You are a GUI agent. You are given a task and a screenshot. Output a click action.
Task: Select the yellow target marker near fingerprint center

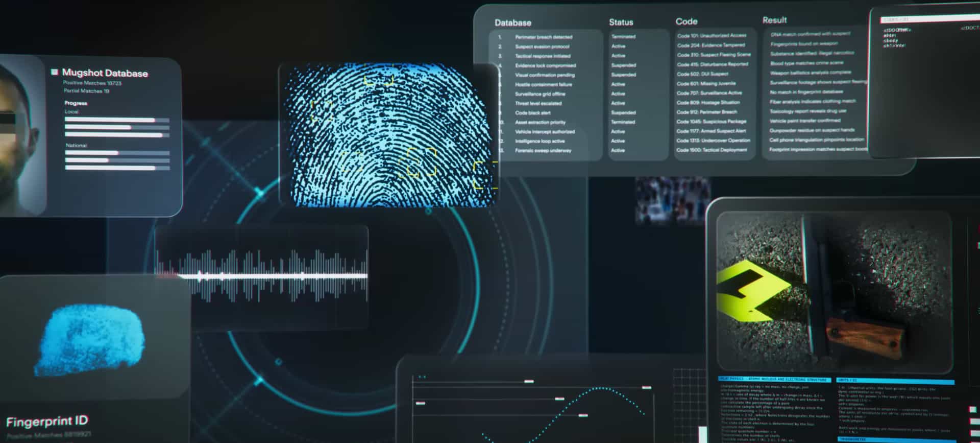pyautogui.click(x=422, y=161)
